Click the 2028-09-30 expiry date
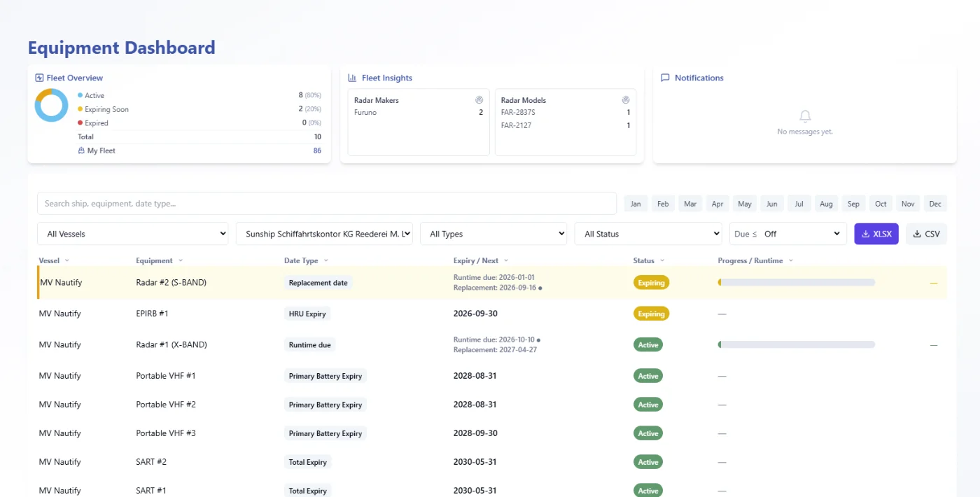The height and width of the screenshot is (497, 980). (x=475, y=433)
